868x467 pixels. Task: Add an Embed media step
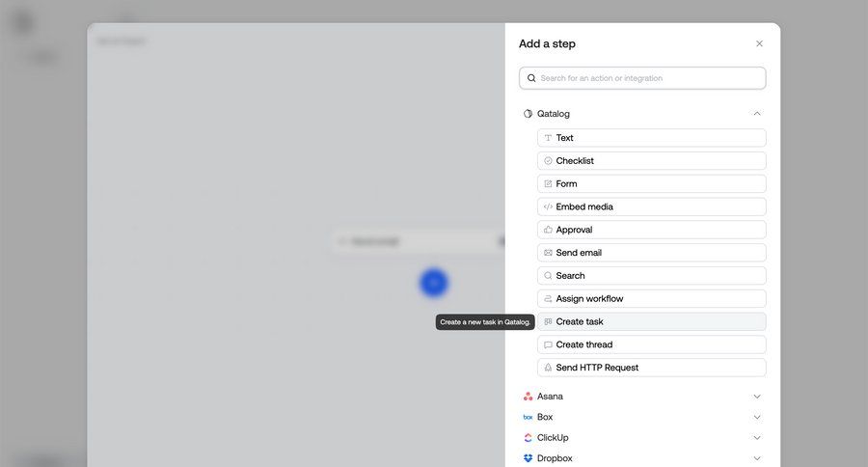[652, 206]
